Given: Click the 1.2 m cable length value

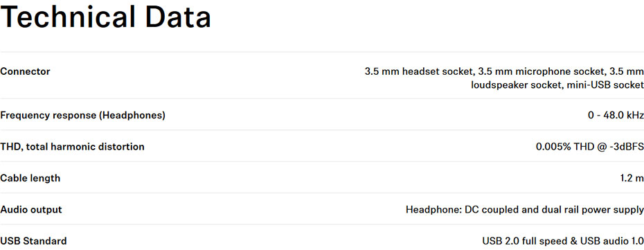Looking at the screenshot, I should (x=632, y=178).
